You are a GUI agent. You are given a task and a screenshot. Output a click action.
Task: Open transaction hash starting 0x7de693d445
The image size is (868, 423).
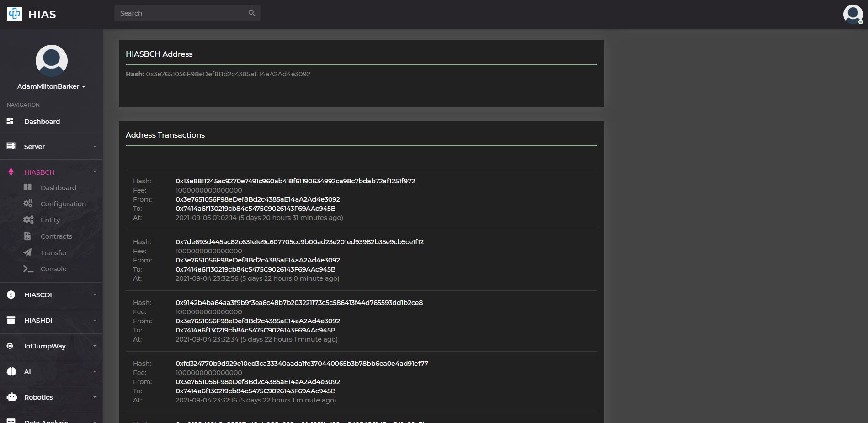click(299, 242)
